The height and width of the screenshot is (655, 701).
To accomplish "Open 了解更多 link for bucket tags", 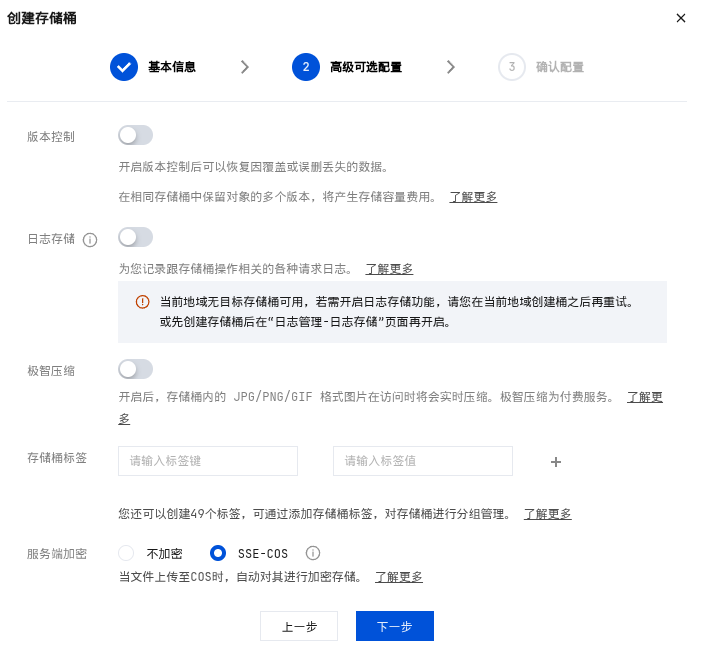I will [x=547, y=514].
